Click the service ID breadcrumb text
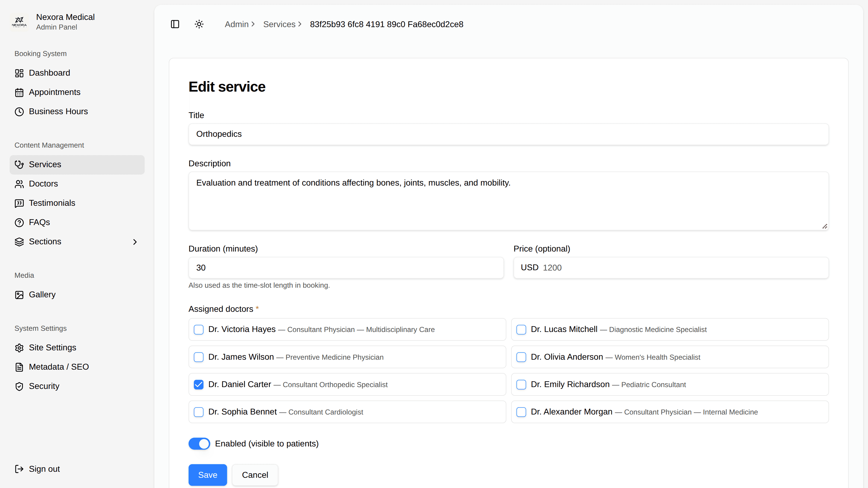Viewport: 868px width, 488px height. click(386, 24)
